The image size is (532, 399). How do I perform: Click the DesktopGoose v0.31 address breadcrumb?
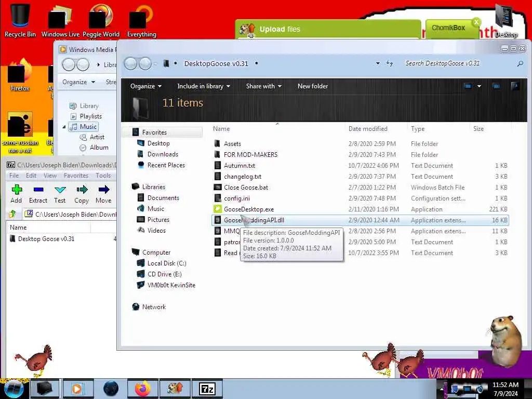click(216, 63)
